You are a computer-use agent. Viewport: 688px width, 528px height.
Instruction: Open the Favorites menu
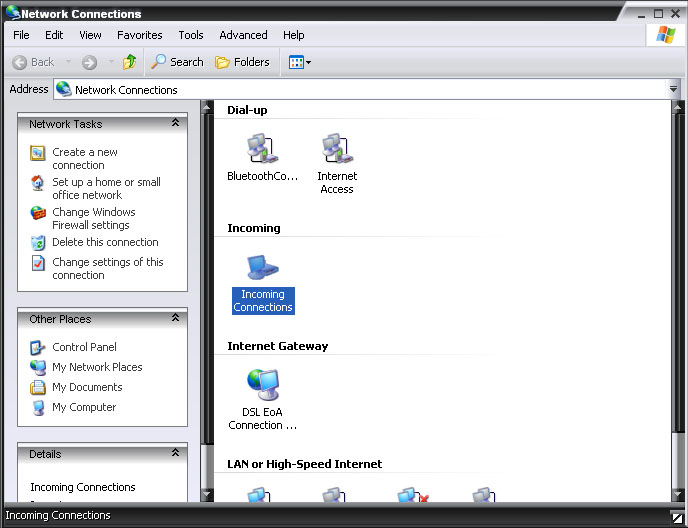(x=140, y=35)
